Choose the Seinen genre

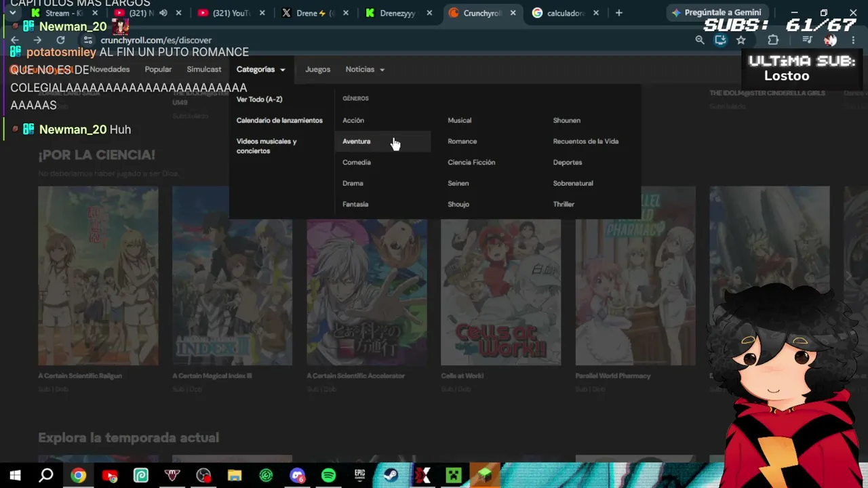(x=458, y=183)
